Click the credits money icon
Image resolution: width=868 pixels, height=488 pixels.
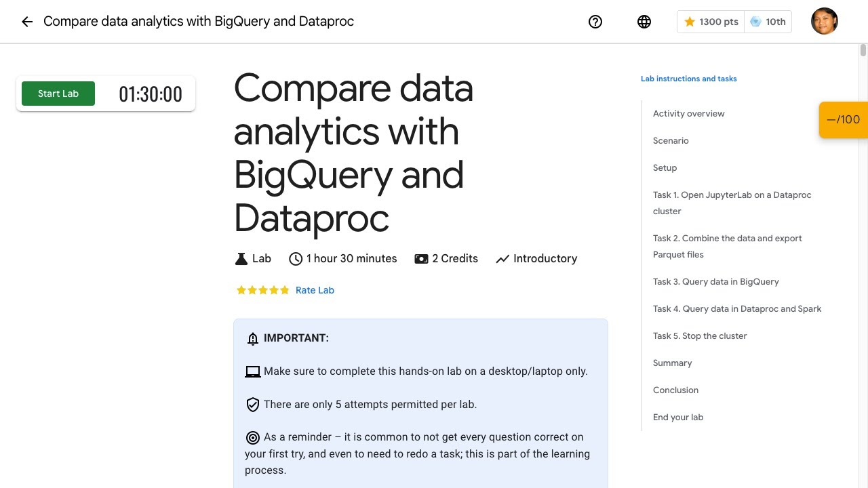(x=421, y=259)
